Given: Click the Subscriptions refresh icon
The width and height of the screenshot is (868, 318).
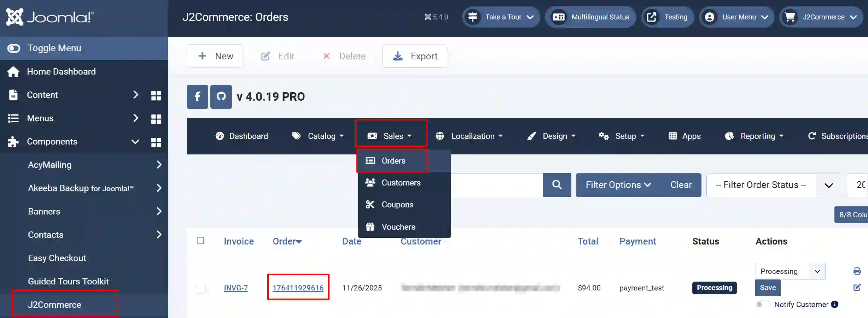Looking at the screenshot, I should pos(812,136).
